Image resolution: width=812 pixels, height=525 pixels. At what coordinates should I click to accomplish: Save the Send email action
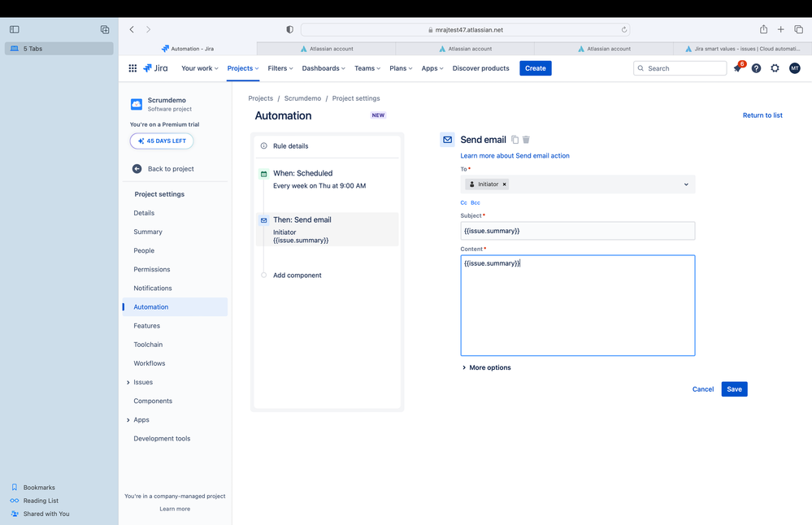tap(734, 389)
